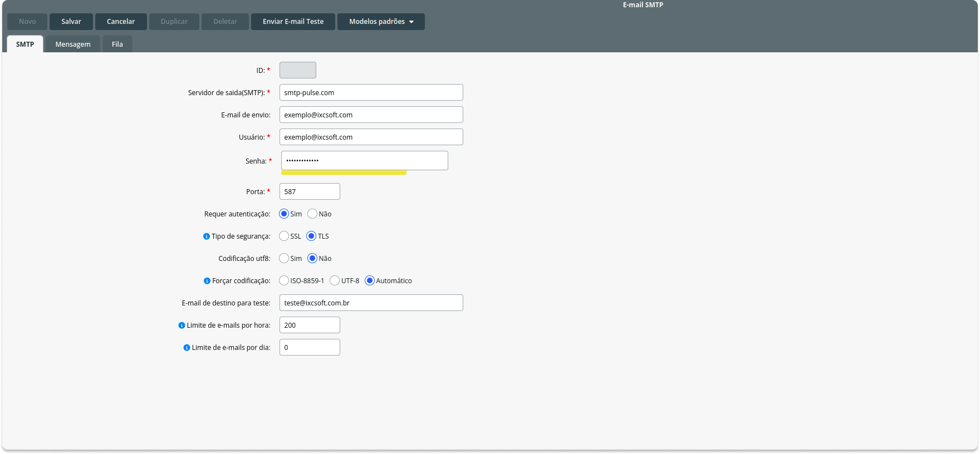Select Não for Codificação utf8
The width and height of the screenshot is (980, 454).
pos(312,258)
